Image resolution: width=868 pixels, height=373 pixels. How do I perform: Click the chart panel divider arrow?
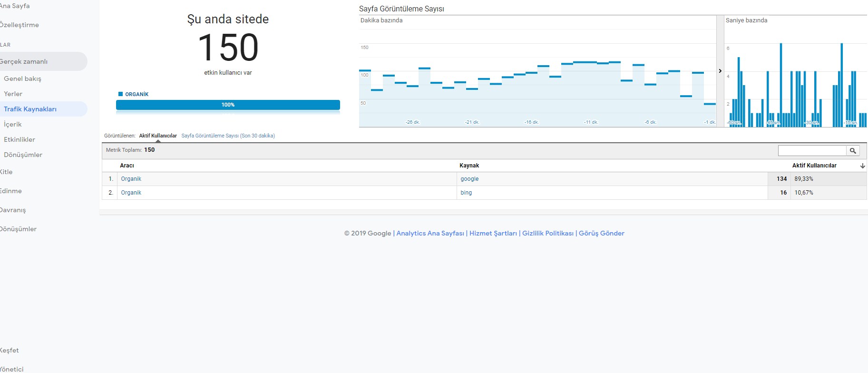pyautogui.click(x=720, y=71)
